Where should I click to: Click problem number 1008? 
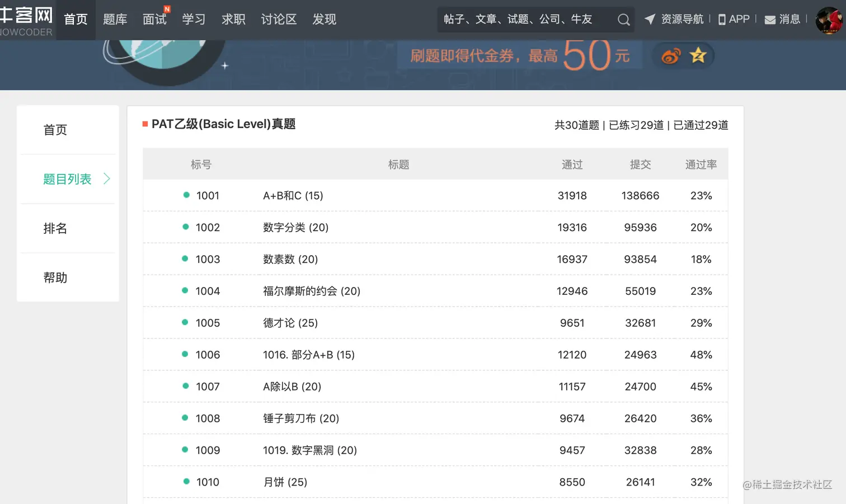[208, 419]
